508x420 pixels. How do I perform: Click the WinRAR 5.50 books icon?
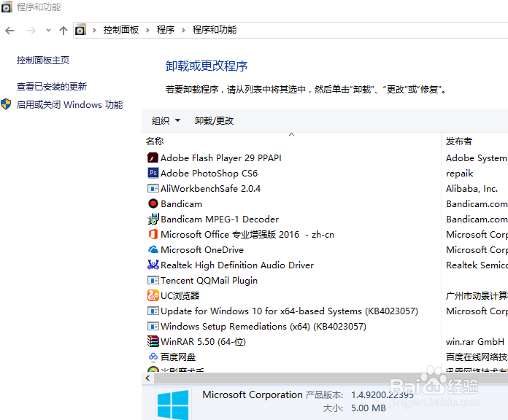pyautogui.click(x=153, y=342)
